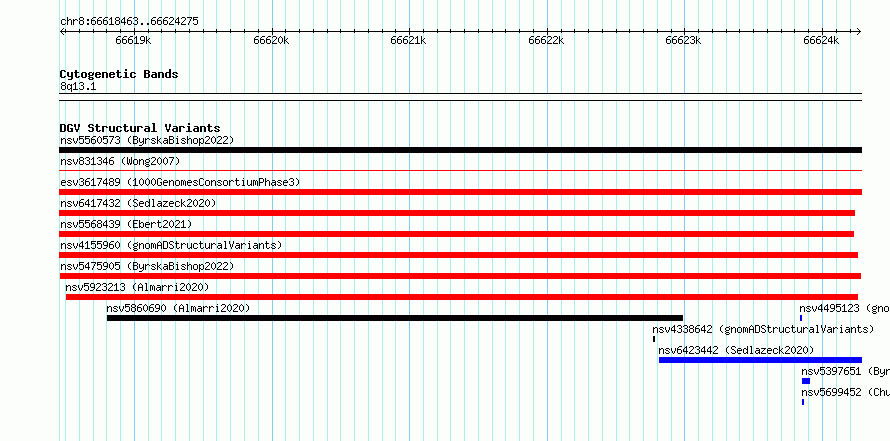The height and width of the screenshot is (441, 890).
Task: Click the nsv5475905 (ByrskaBishop2022) label
Action: (147, 266)
